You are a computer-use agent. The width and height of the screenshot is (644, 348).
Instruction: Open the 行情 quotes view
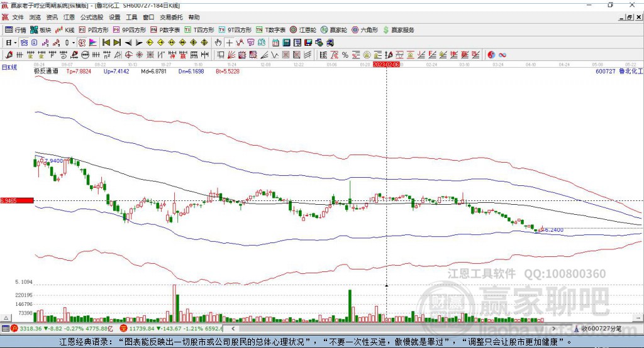click(x=15, y=30)
